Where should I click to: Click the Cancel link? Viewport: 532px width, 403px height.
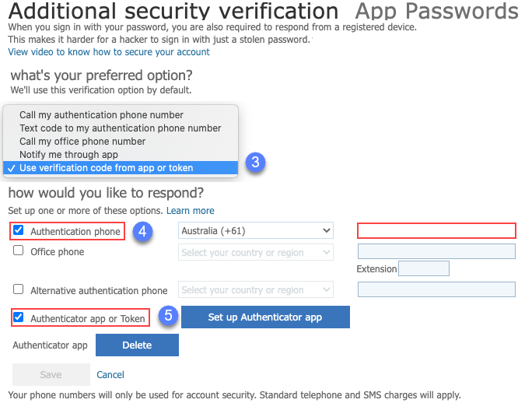110,375
